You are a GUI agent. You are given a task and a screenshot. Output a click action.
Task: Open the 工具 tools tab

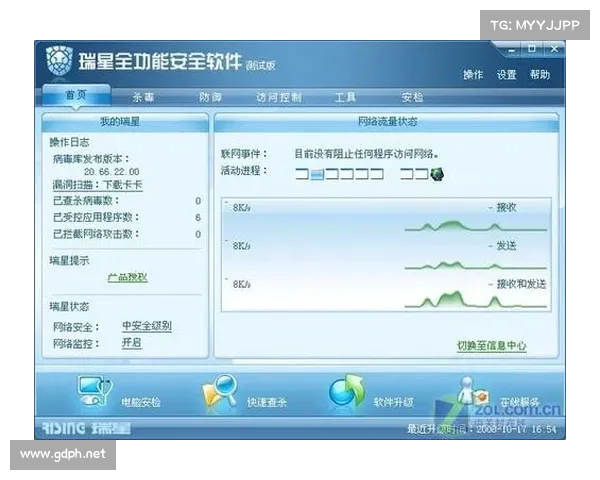pos(345,97)
